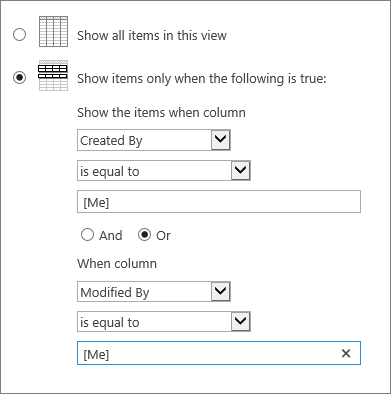Viewport: 391px width, 394px height.
Task: Choose the Or radio option
Action: (144, 235)
